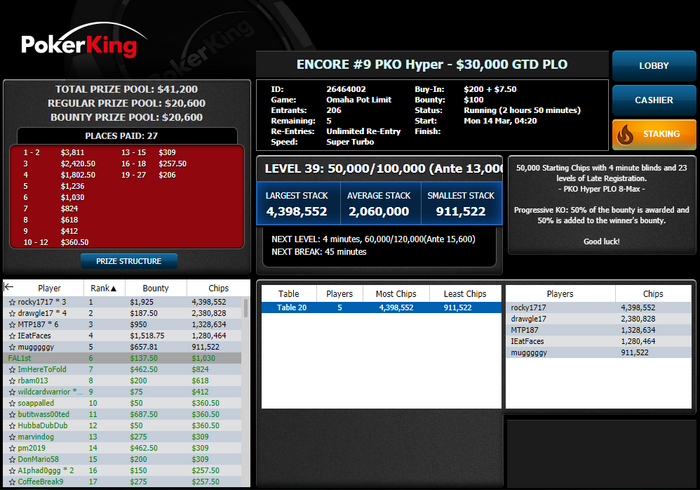Star favorite icon for rocky1717

point(12,302)
